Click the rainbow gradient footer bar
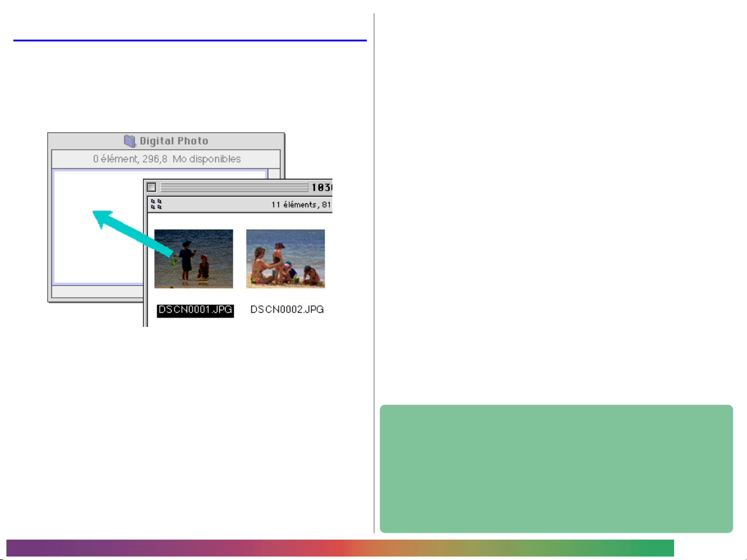The width and height of the screenshot is (747, 560). [340, 548]
